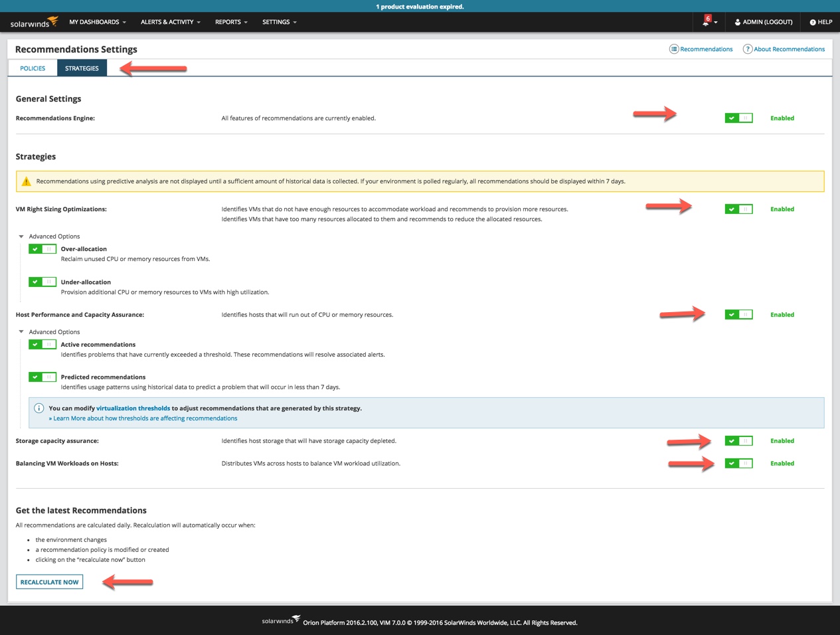Switch to the Policies tab

(33, 68)
